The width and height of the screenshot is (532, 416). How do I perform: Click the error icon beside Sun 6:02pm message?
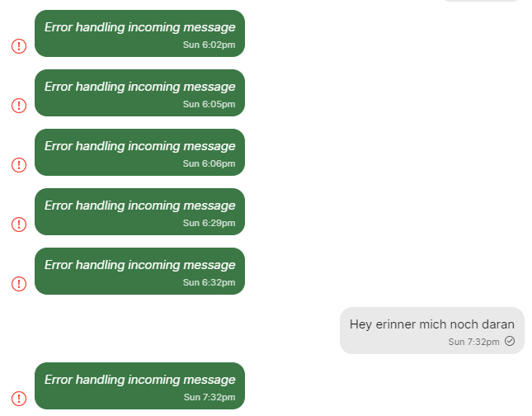click(19, 46)
